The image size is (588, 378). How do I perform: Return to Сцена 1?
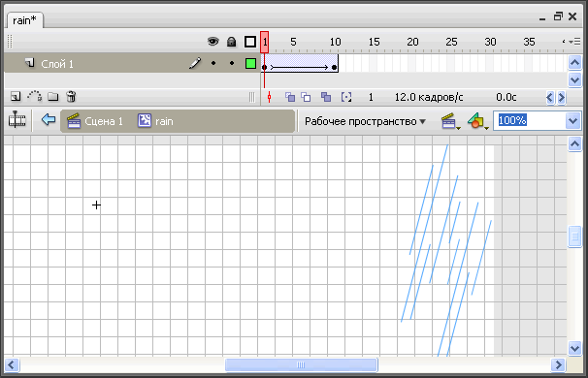pos(95,121)
